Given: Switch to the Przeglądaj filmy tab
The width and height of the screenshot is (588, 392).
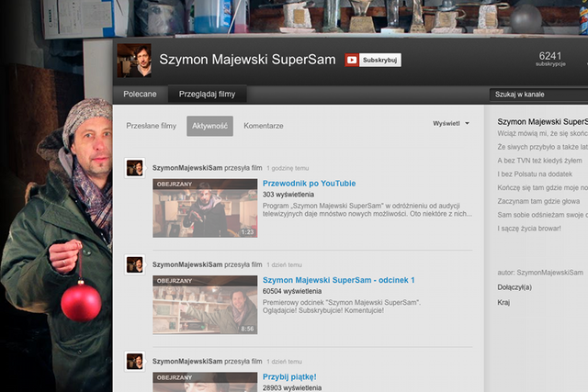Looking at the screenshot, I should [x=208, y=94].
